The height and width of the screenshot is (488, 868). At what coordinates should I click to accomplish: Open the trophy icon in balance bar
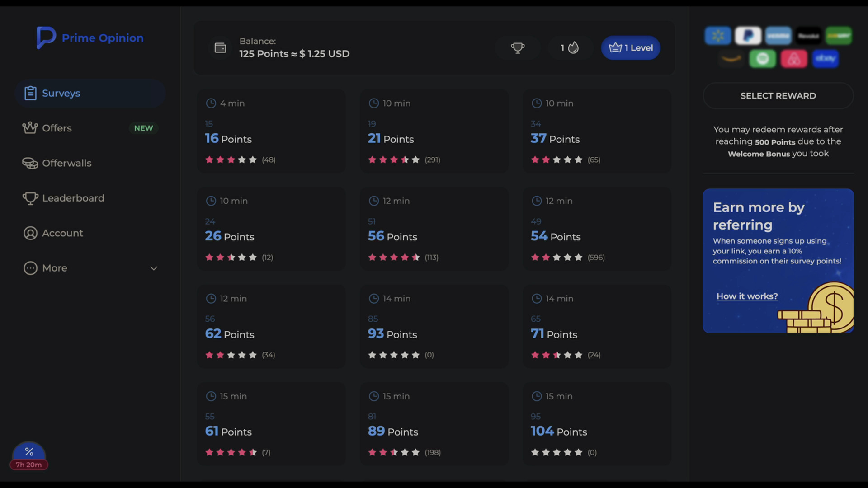click(518, 48)
